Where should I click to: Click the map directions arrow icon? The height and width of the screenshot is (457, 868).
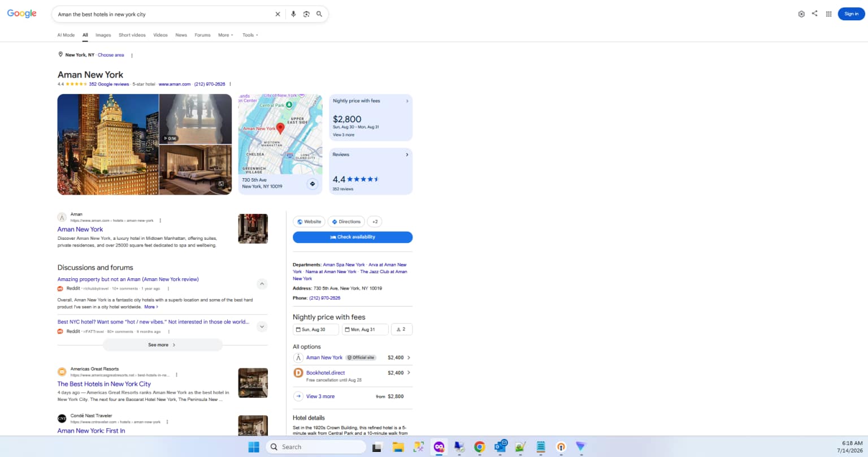pos(312,184)
